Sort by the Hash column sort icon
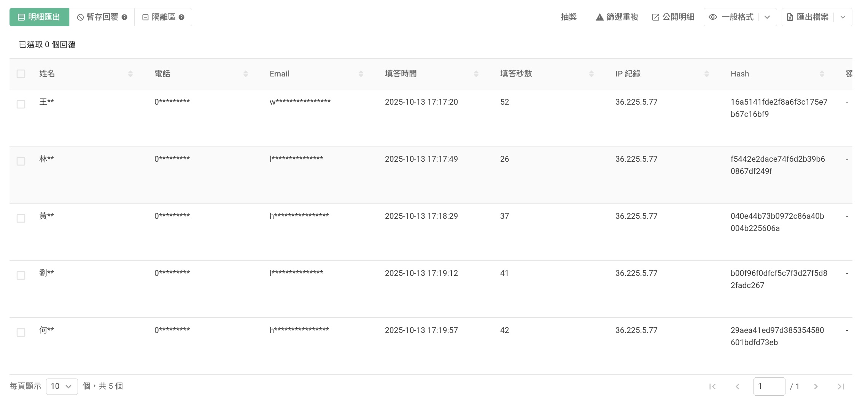Viewport: 868px width, 401px height. (x=822, y=74)
